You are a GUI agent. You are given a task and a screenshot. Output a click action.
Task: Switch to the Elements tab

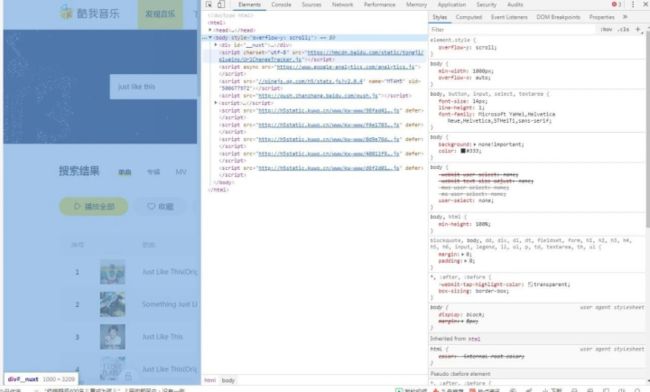(x=250, y=5)
